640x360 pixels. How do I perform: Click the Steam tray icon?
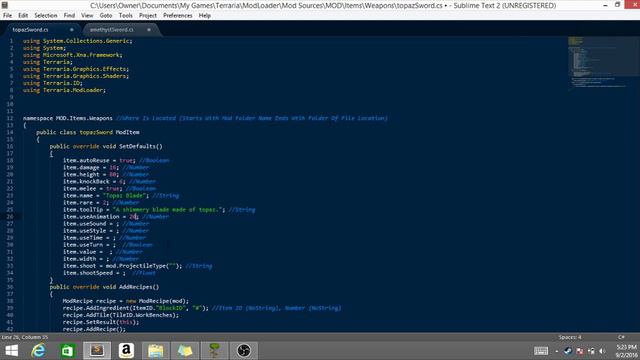tap(568, 351)
